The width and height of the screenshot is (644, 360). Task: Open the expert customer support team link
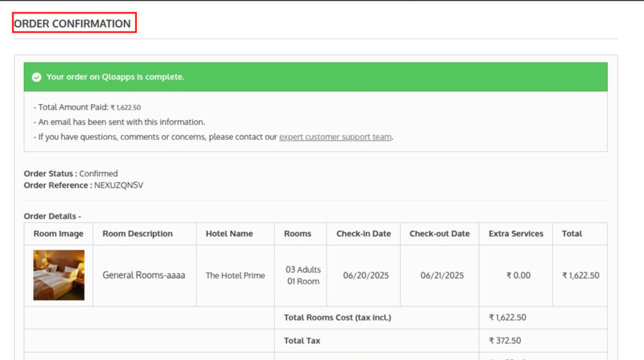tap(335, 137)
